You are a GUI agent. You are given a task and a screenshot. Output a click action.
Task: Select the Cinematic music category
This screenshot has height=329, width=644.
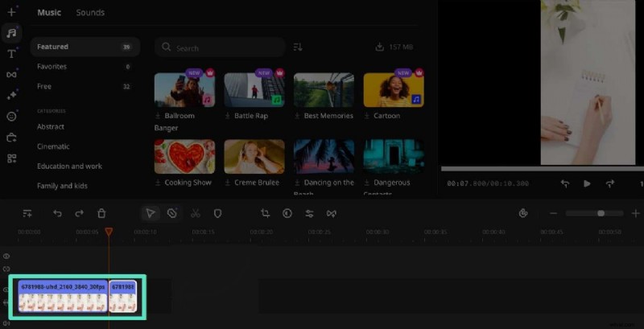53,146
